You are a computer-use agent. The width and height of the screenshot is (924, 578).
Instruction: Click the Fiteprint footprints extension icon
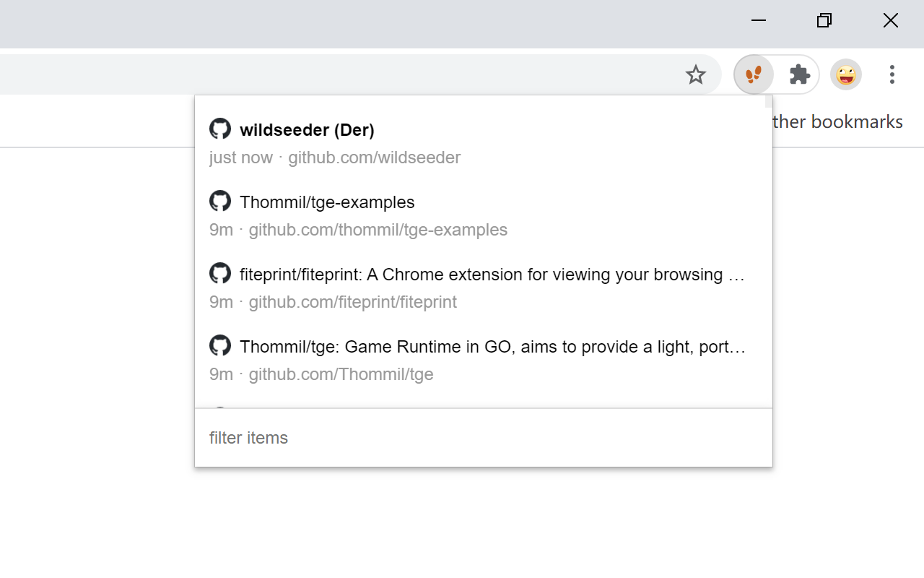[754, 74]
